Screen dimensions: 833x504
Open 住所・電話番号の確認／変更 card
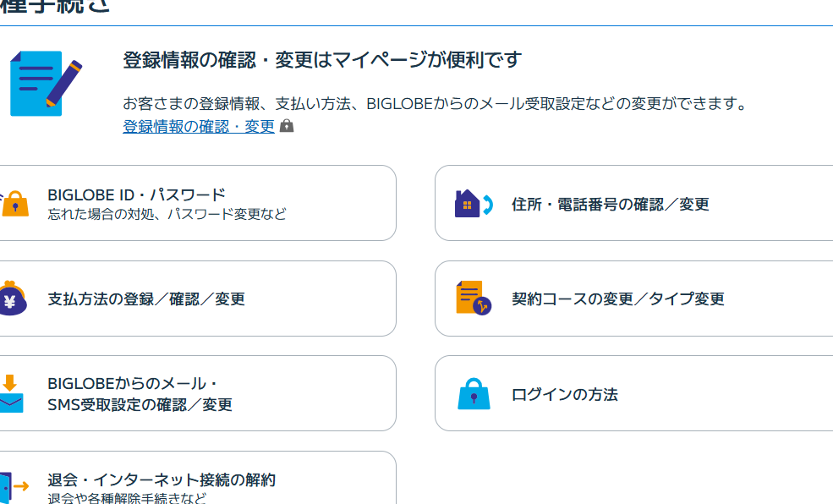click(610, 204)
